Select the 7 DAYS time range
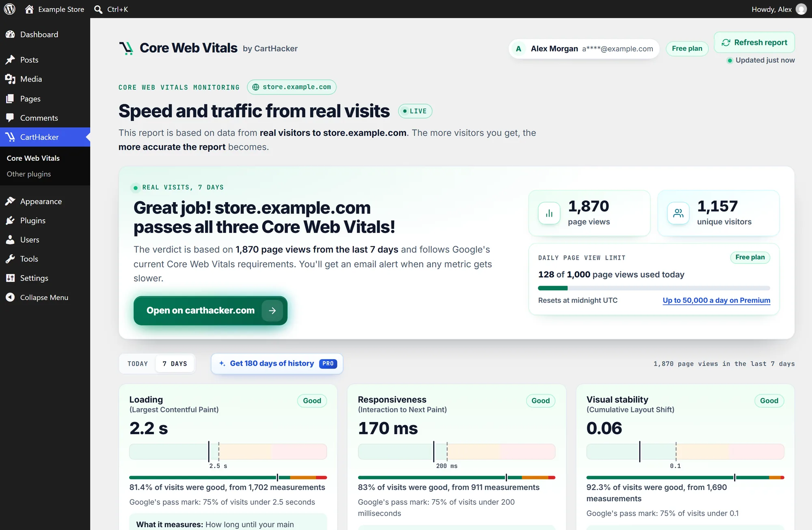 tap(175, 364)
